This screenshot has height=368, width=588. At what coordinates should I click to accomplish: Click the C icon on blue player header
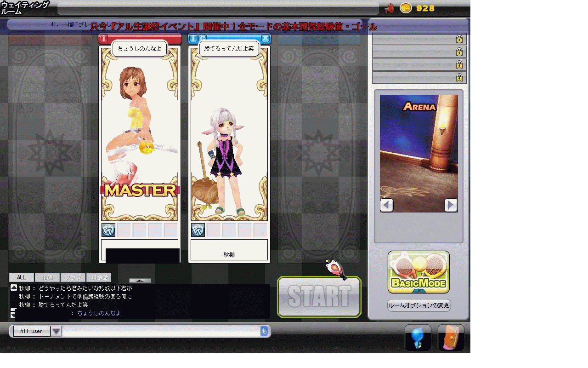[x=203, y=39]
